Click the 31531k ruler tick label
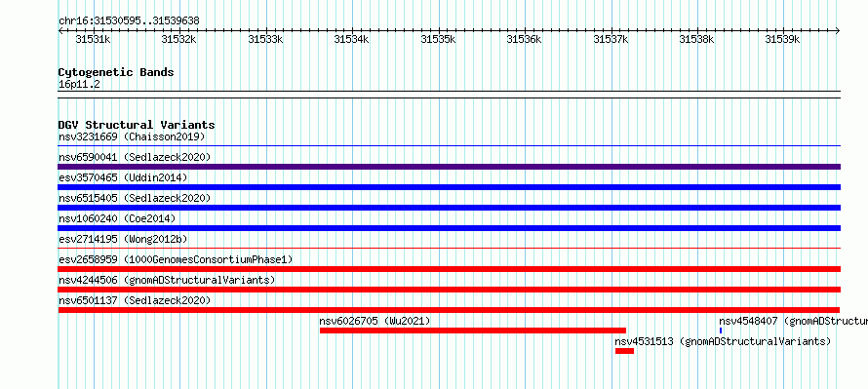 [93, 39]
